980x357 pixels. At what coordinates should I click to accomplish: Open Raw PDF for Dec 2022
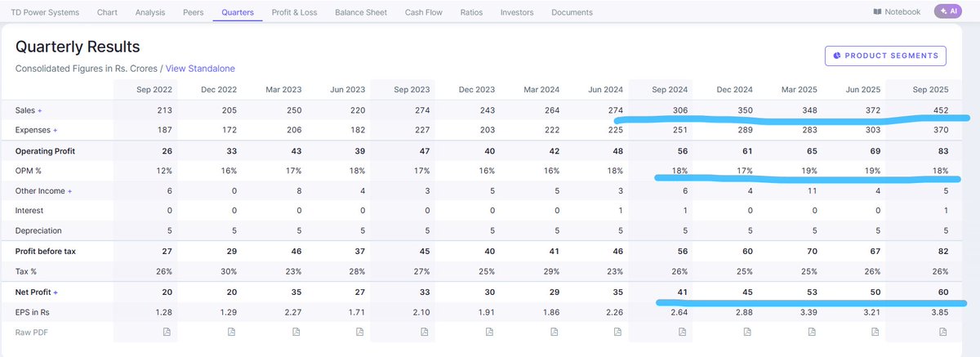tap(231, 332)
